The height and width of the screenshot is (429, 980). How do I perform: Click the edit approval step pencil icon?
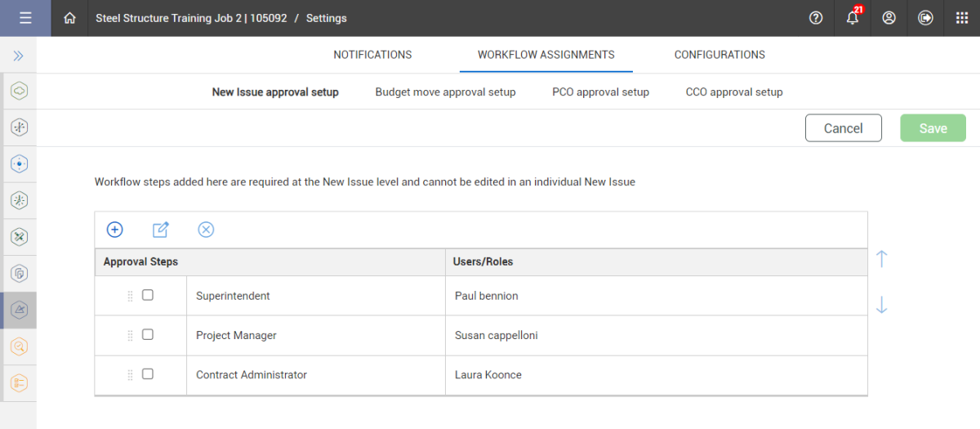tap(161, 230)
